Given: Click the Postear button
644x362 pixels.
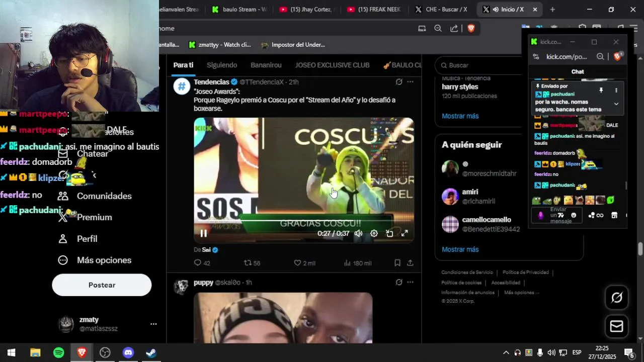Looking at the screenshot, I should [102, 285].
